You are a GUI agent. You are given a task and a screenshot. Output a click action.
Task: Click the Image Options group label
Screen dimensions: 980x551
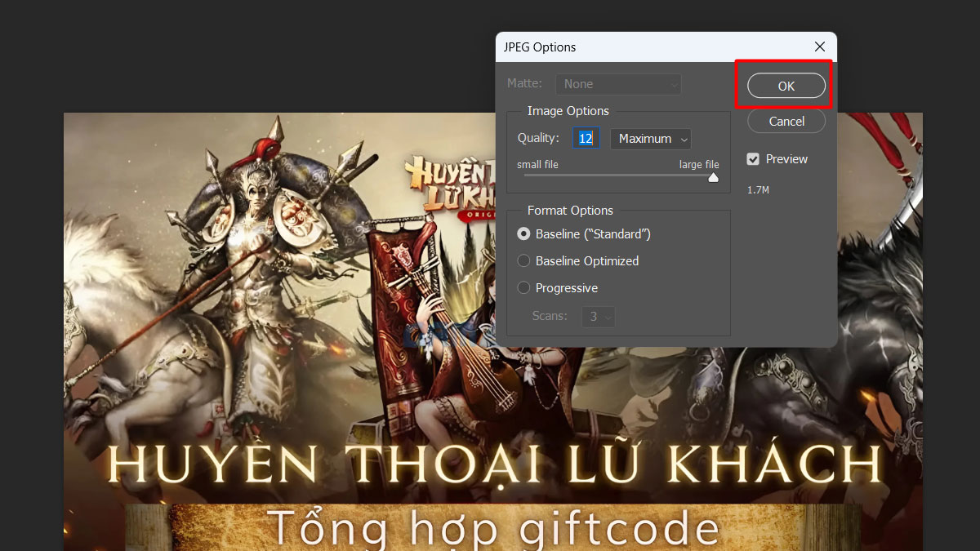(568, 111)
